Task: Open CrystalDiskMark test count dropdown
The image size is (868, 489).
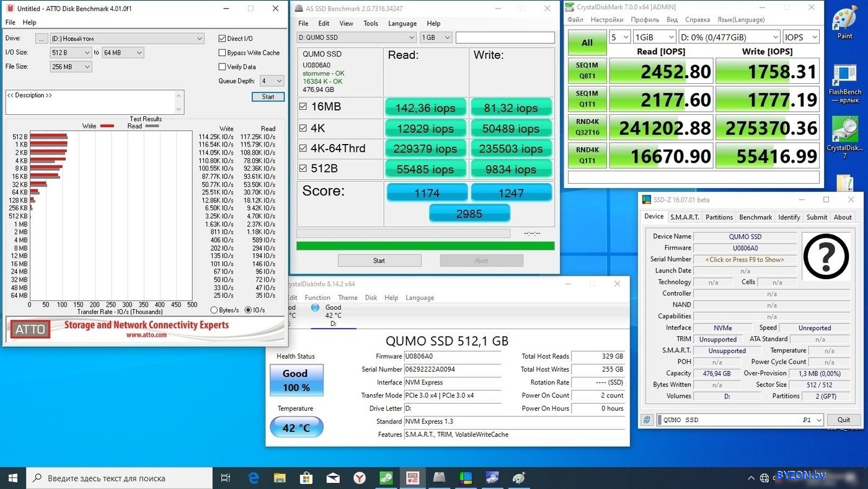Action: [619, 37]
